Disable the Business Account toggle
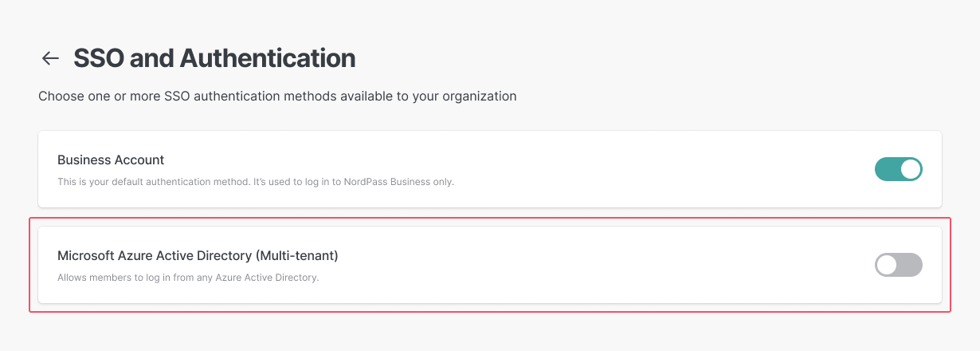Image resolution: width=980 pixels, height=351 pixels. [898, 169]
